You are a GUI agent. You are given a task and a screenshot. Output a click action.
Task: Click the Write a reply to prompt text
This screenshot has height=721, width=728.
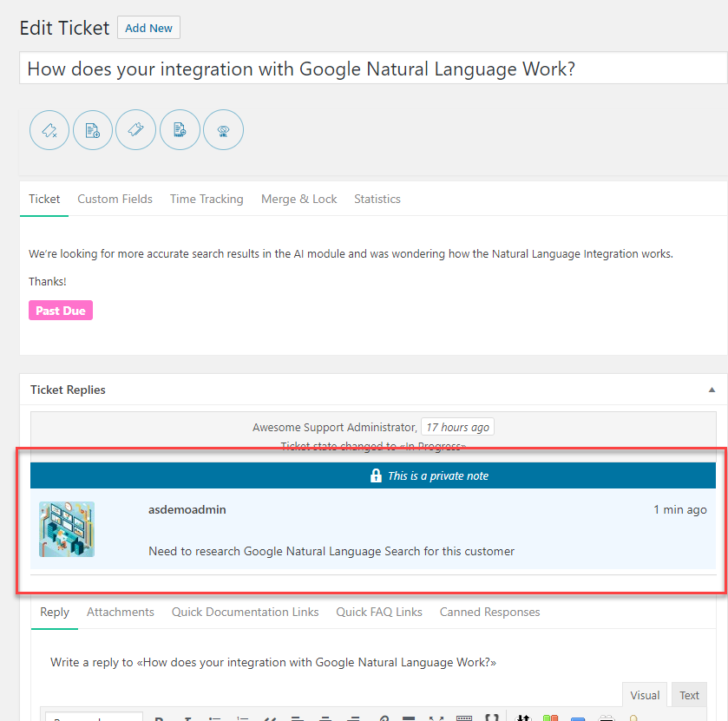(x=273, y=663)
